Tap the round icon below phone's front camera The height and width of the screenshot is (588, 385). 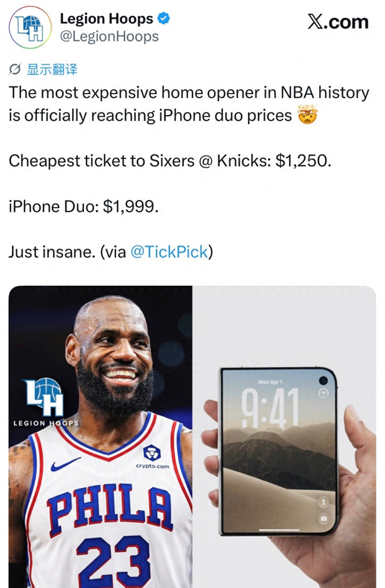click(x=323, y=393)
